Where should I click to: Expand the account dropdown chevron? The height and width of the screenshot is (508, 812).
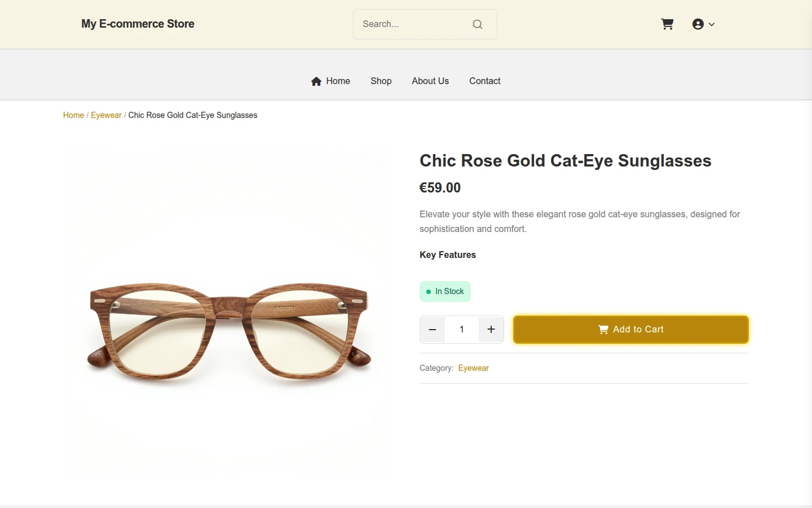pyautogui.click(x=712, y=24)
